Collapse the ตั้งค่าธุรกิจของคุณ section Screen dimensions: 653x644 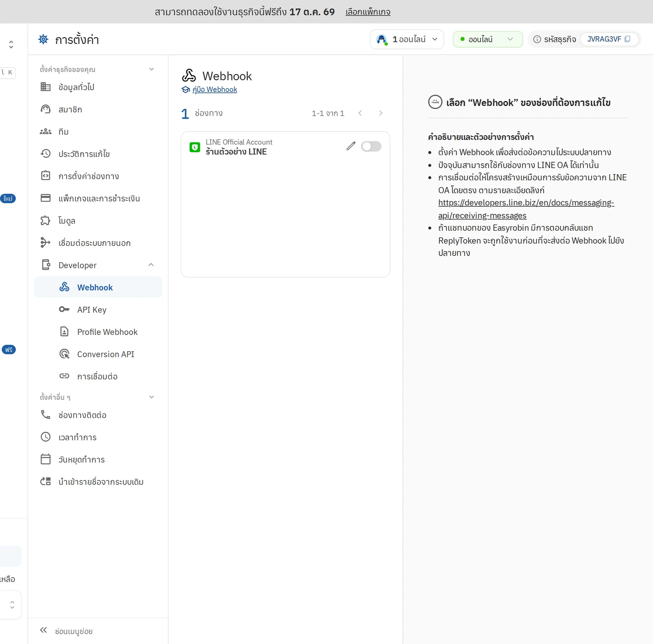pyautogui.click(x=151, y=69)
